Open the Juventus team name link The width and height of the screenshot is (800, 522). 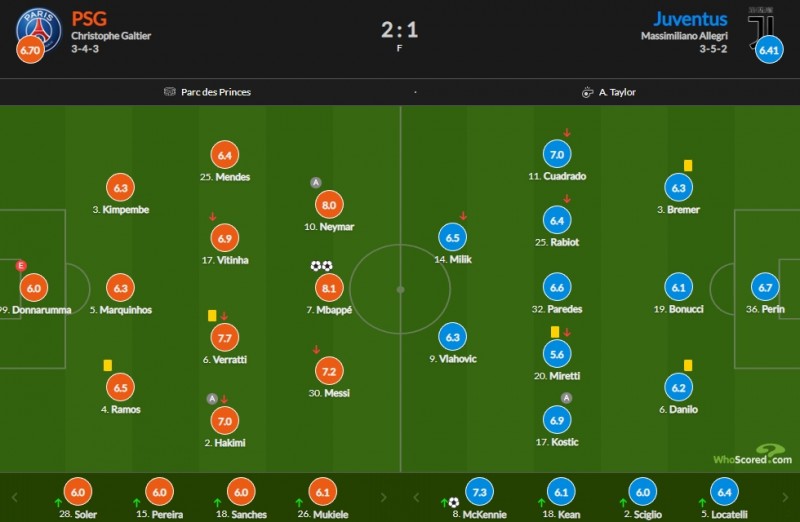tap(689, 18)
